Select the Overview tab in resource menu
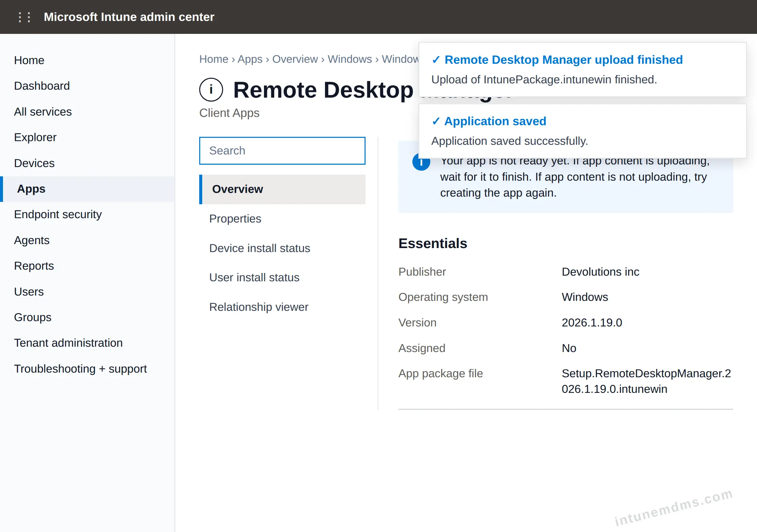The width and height of the screenshot is (757, 532). [282, 189]
